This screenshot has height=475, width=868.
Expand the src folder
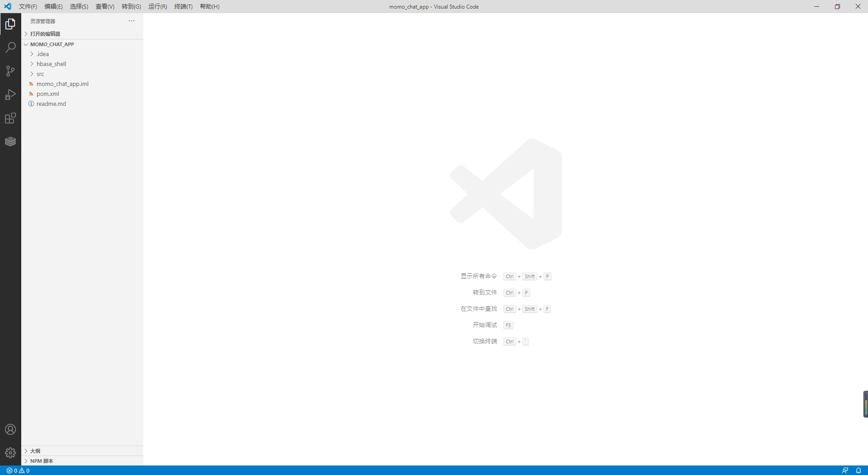pyautogui.click(x=82, y=74)
